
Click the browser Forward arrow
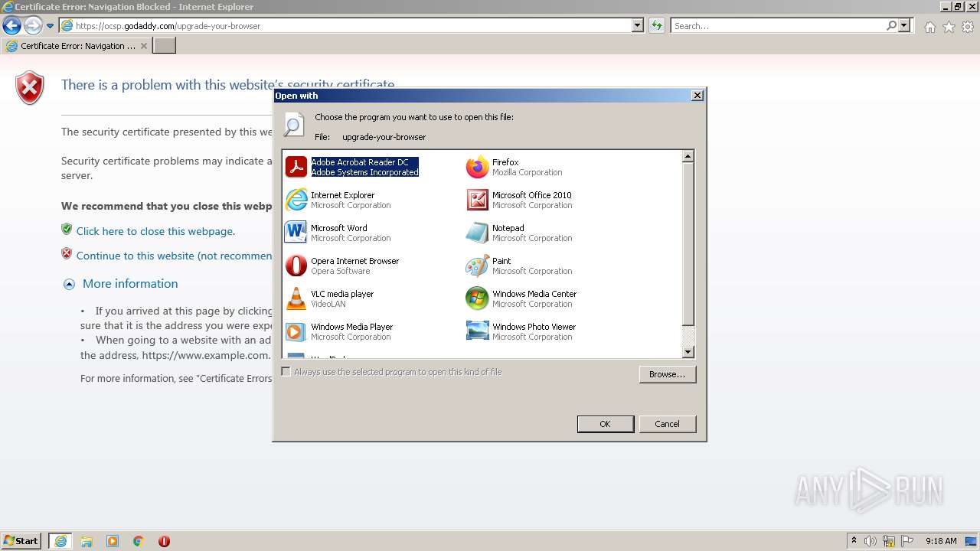[32, 26]
